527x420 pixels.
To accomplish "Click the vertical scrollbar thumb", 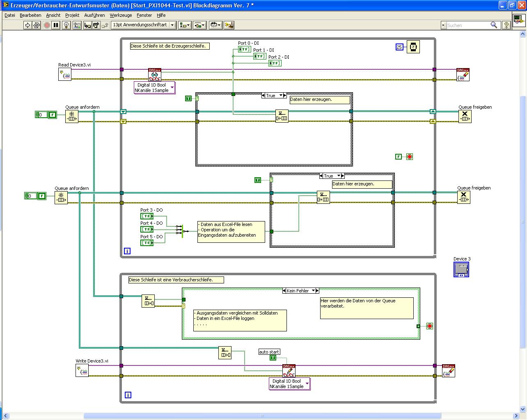I will click(523, 221).
